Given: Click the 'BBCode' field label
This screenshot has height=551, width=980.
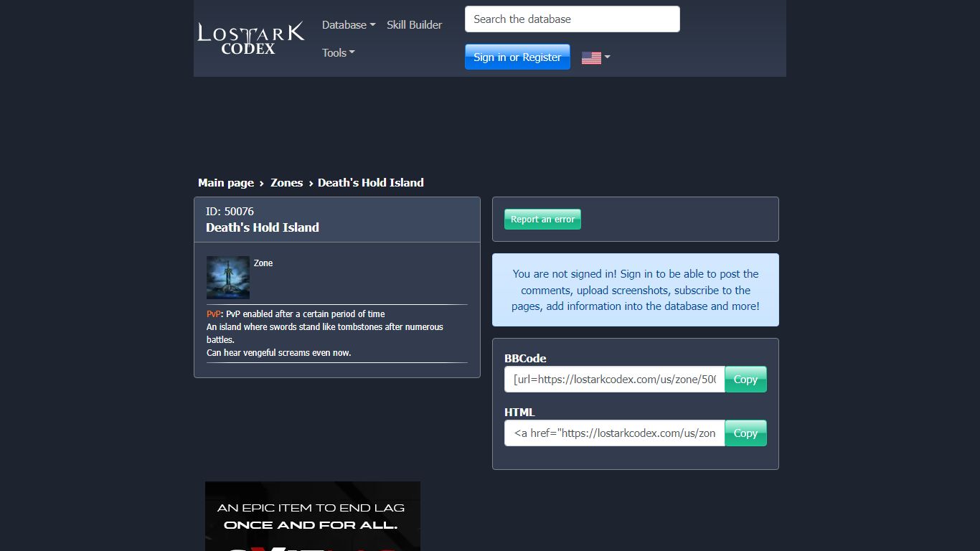Looking at the screenshot, I should [x=525, y=359].
